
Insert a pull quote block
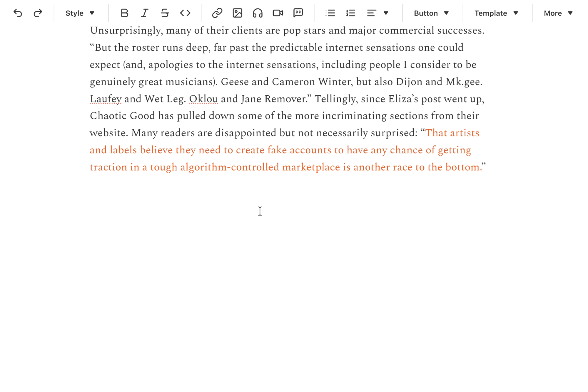pyautogui.click(x=298, y=13)
